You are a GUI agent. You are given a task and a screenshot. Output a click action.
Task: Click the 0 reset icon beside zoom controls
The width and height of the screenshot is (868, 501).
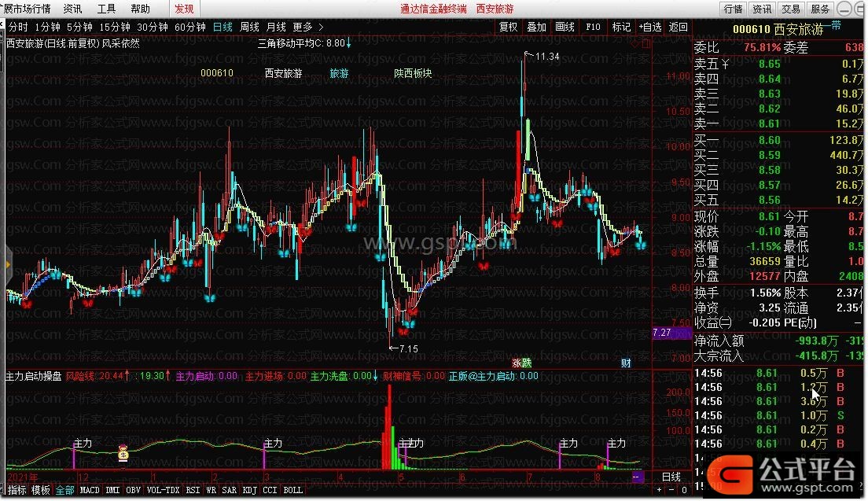click(684, 490)
